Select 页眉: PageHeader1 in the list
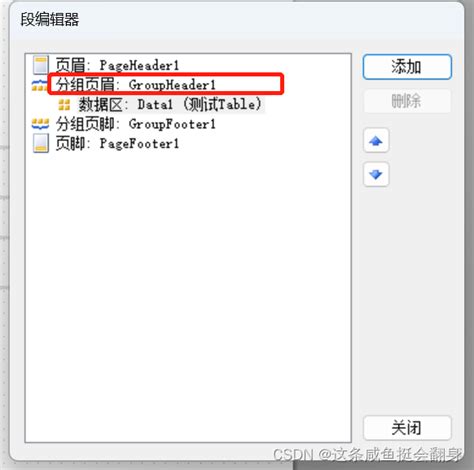Screen dimensions: 474x470 pos(117,65)
